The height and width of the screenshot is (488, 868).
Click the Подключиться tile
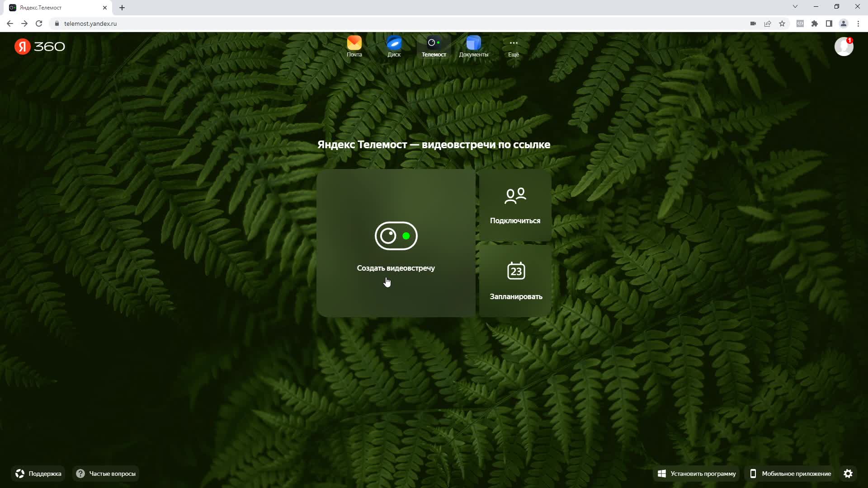point(515,205)
